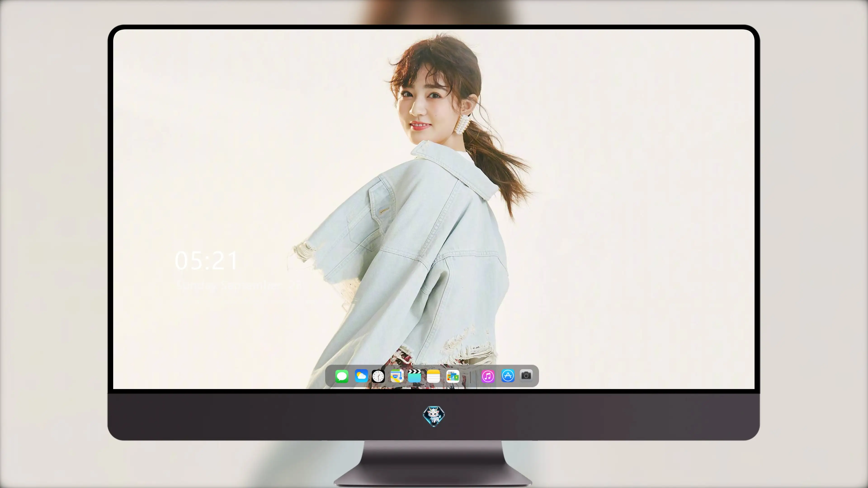868x488 pixels.
Task: Open the Clock app in the dock
Action: tap(378, 376)
